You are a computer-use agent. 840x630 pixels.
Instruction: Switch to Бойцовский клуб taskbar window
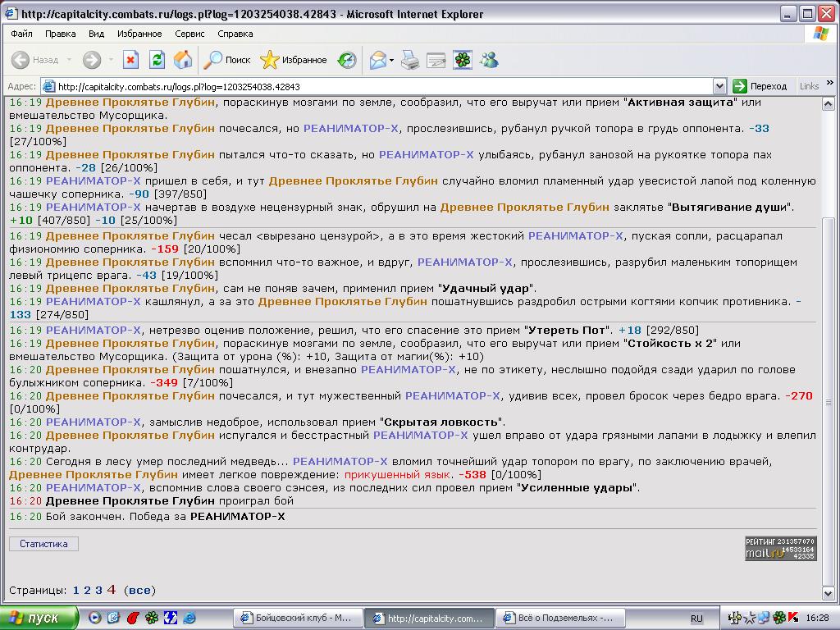pos(297,619)
